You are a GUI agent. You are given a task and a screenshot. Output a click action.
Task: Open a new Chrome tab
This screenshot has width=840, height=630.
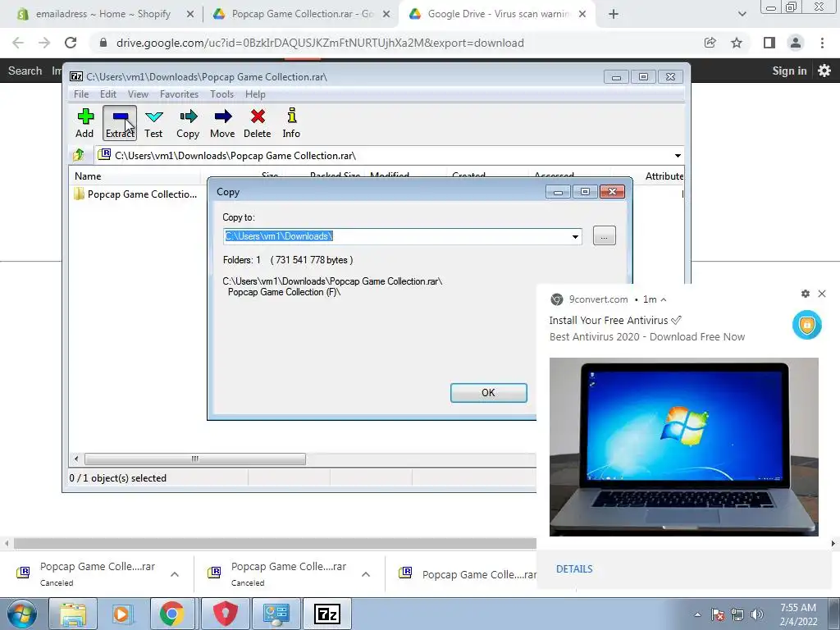point(614,15)
